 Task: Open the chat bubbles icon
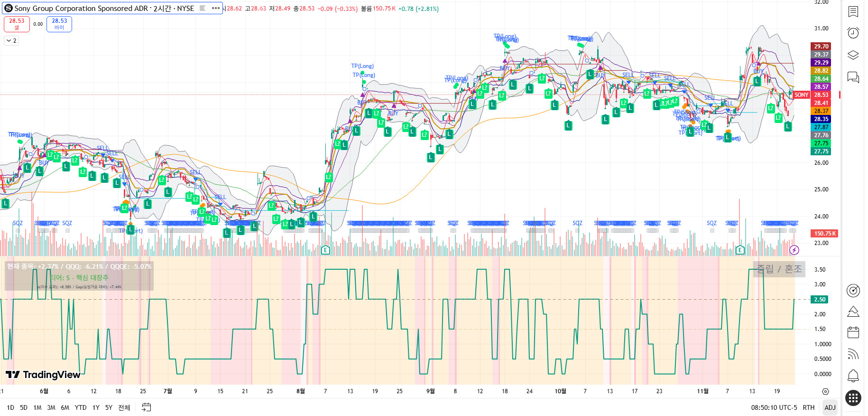coord(853,77)
